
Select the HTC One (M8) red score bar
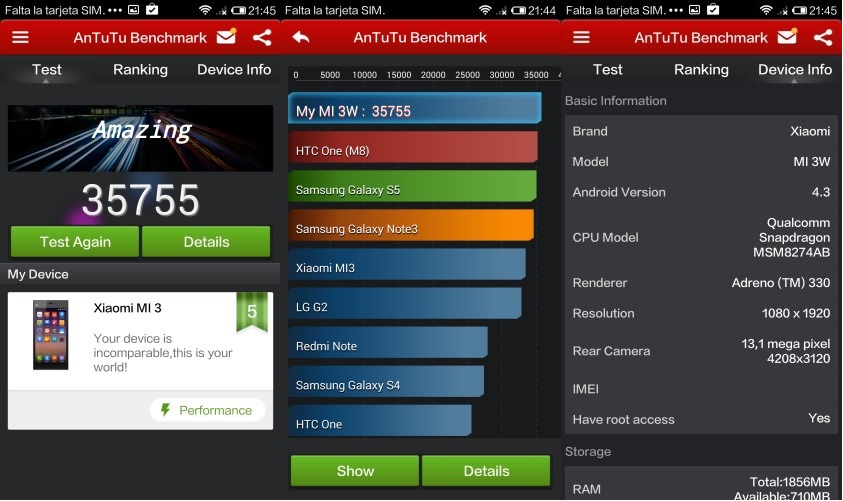click(413, 149)
